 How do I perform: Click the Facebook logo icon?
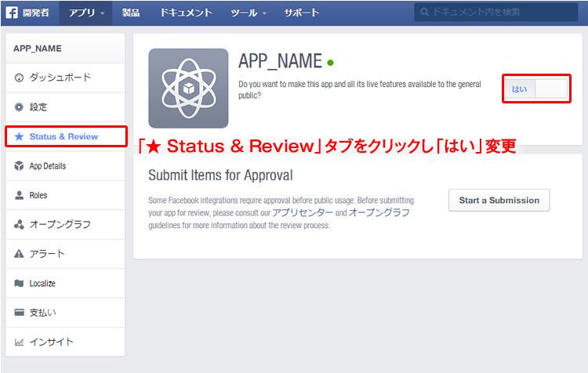[x=12, y=13]
